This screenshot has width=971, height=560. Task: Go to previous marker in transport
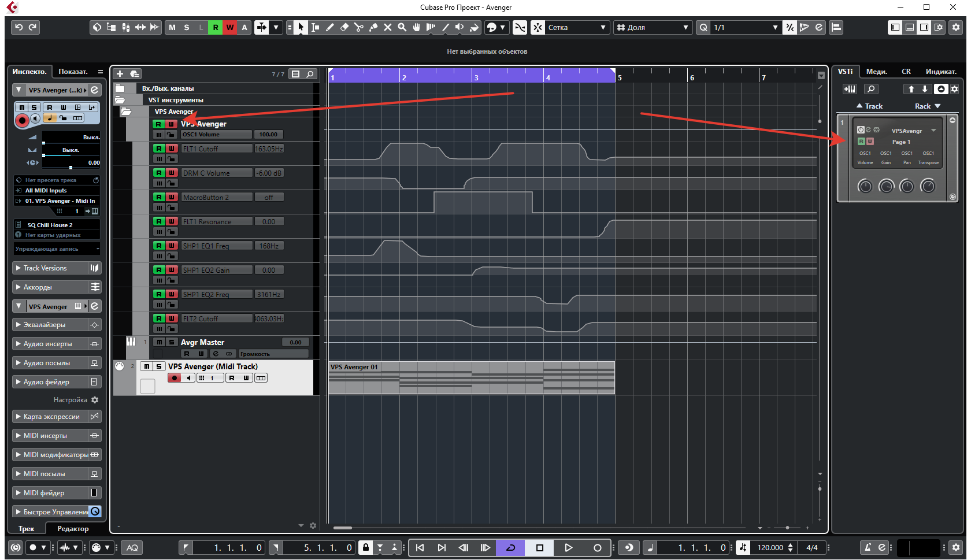tap(420, 547)
